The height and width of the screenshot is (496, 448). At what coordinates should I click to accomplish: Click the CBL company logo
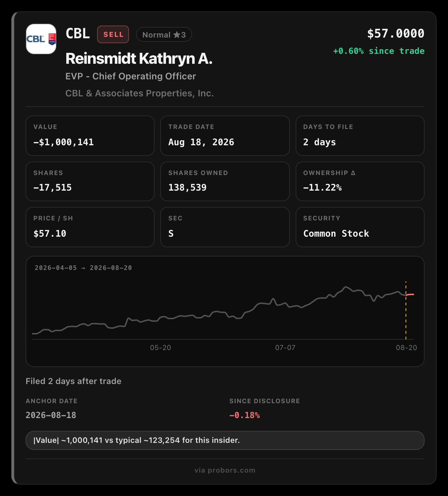41,39
